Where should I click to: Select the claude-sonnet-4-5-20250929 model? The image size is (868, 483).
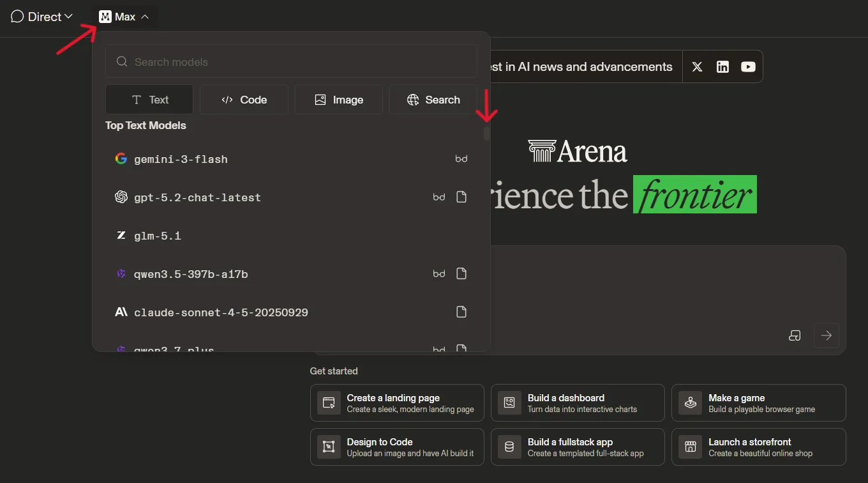coord(291,312)
